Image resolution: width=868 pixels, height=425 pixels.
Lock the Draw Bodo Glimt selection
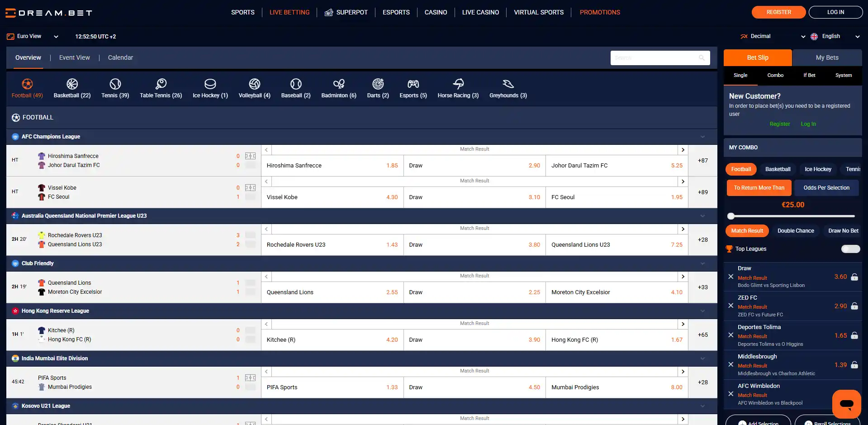(854, 277)
